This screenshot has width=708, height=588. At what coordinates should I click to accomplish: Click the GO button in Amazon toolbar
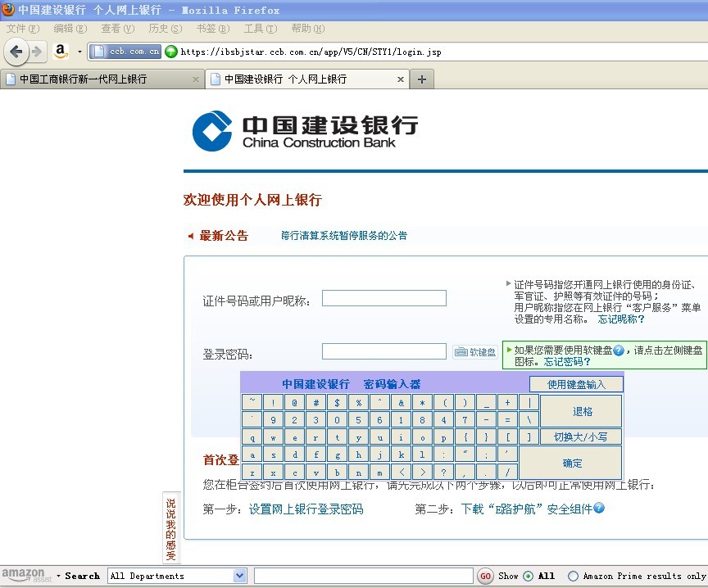pyautogui.click(x=485, y=576)
